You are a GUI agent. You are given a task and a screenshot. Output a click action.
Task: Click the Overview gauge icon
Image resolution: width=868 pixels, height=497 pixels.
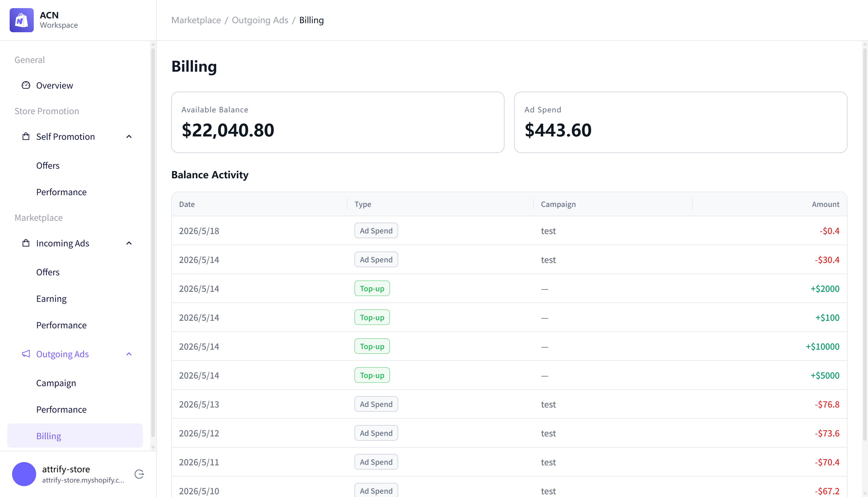[26, 85]
